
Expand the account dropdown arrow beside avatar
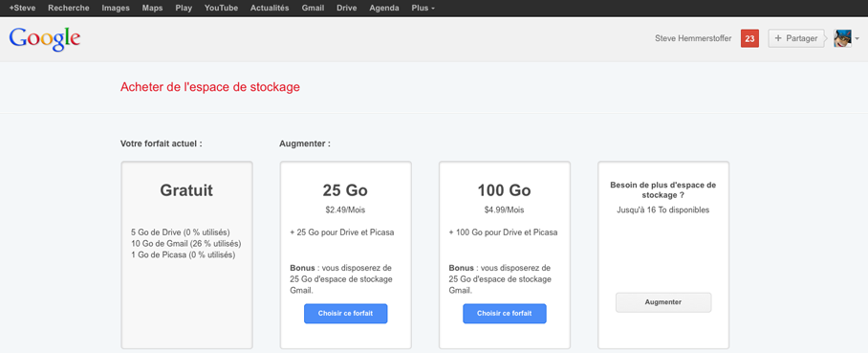point(857,39)
